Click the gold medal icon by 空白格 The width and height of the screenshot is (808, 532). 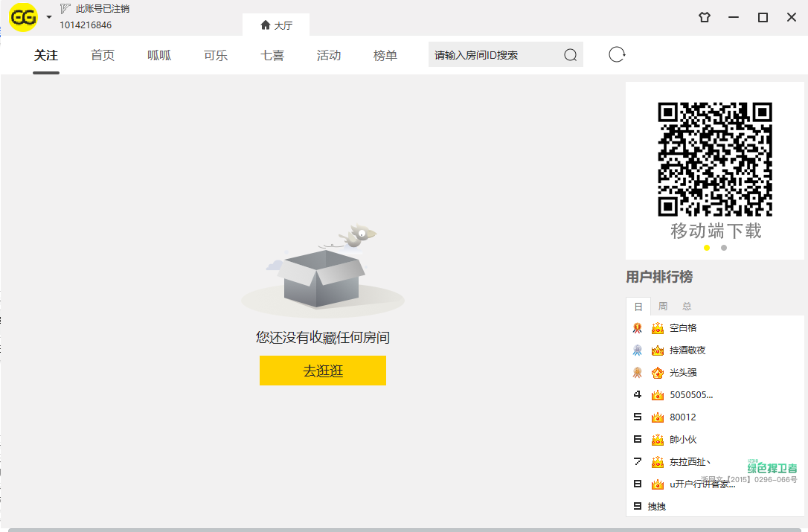coord(638,328)
